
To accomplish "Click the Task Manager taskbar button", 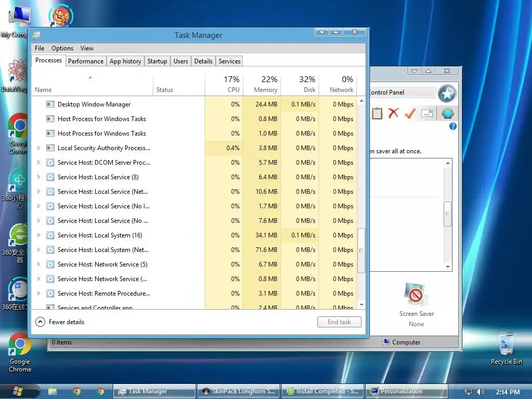I will [x=154, y=391].
